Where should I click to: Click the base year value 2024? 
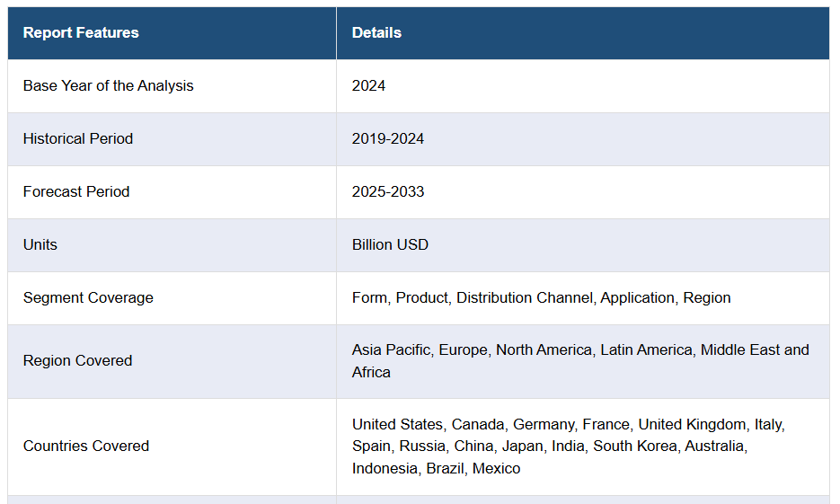pyautogui.click(x=368, y=86)
